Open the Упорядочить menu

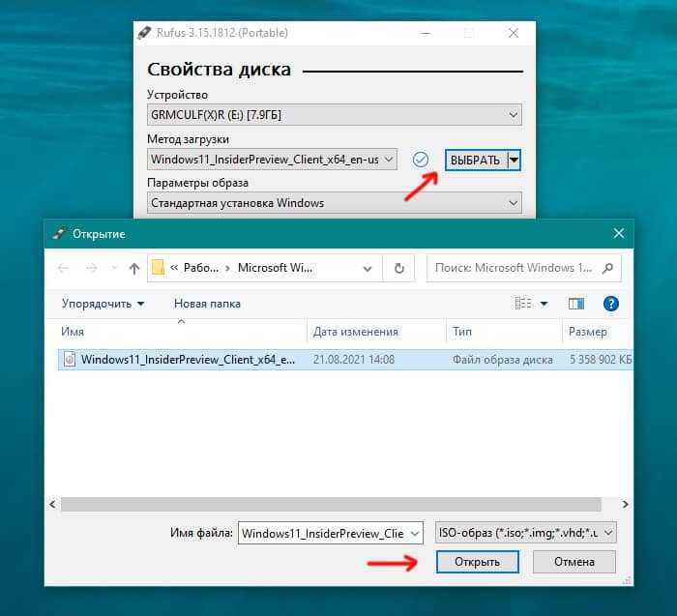coord(103,304)
